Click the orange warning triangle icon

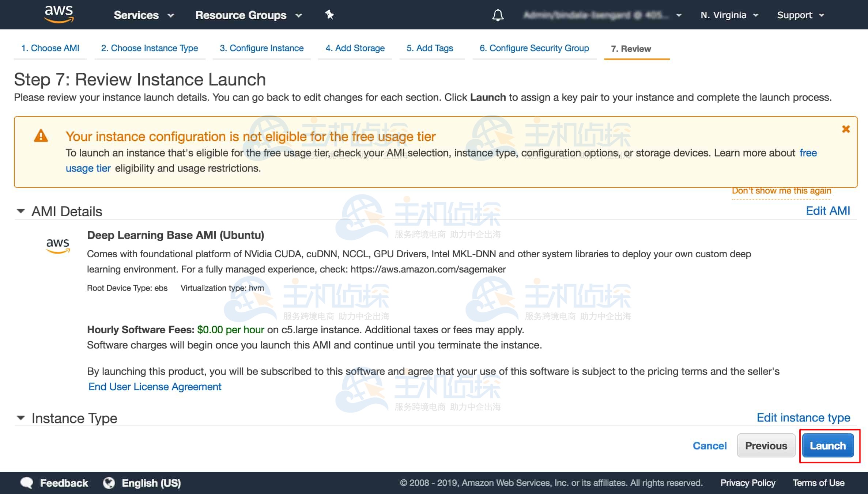click(41, 136)
